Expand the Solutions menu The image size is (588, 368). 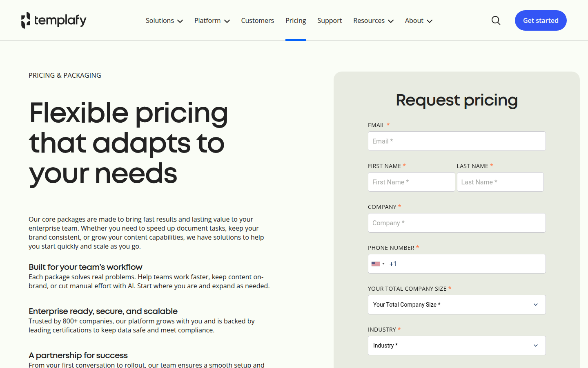(x=164, y=20)
